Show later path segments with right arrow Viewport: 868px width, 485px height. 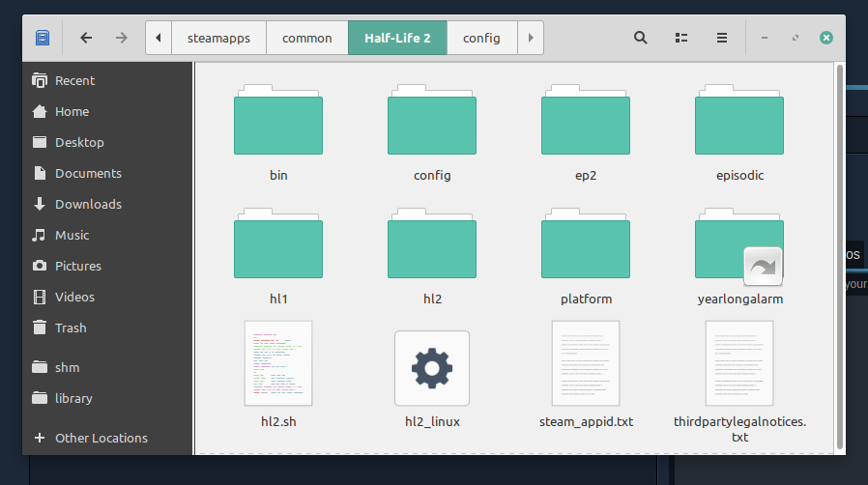pyautogui.click(x=531, y=38)
